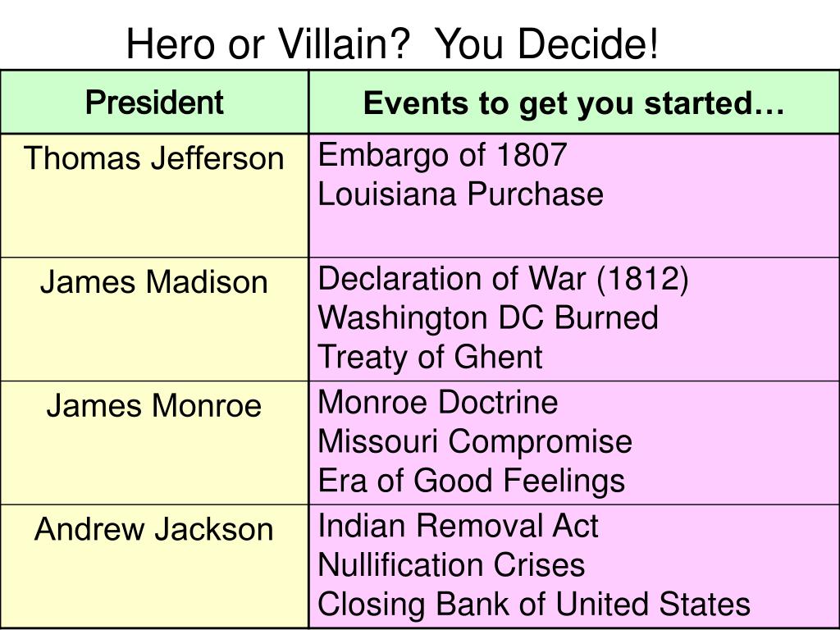Select Declaration of War (1812) line
This screenshot has width=840, height=630.
pyautogui.click(x=504, y=280)
